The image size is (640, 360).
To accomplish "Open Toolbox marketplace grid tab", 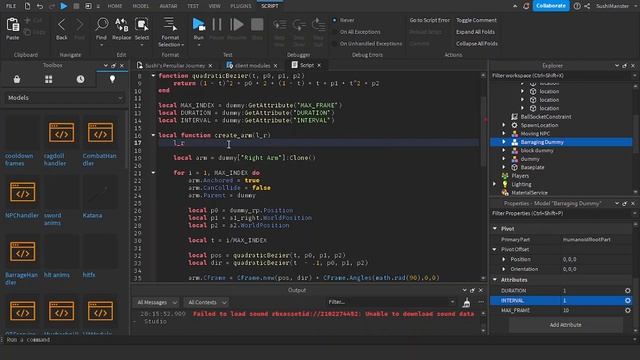I will [x=49, y=79].
